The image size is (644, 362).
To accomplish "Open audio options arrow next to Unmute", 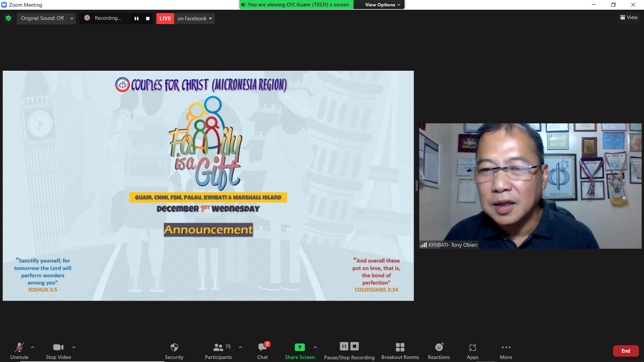I will 33,347.
